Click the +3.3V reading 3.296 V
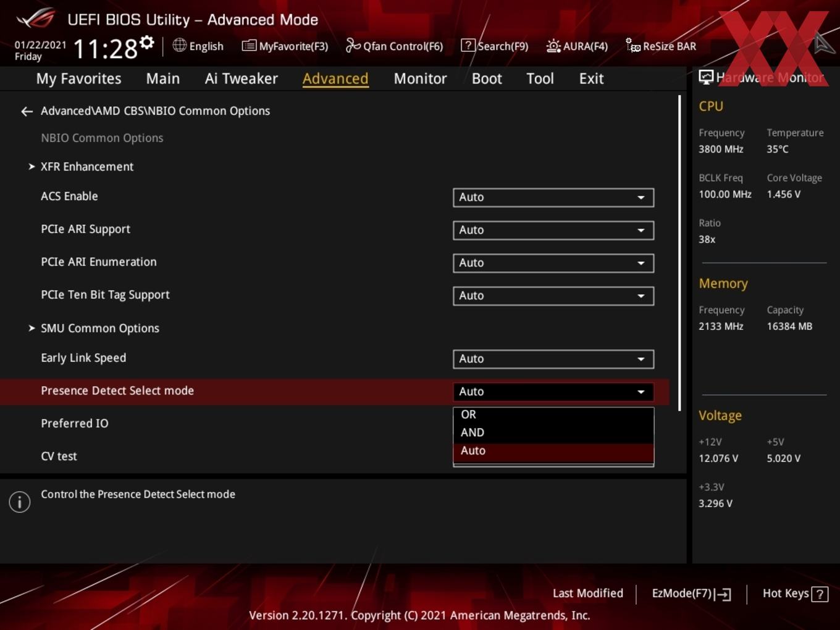Image resolution: width=840 pixels, height=630 pixels. click(x=715, y=504)
